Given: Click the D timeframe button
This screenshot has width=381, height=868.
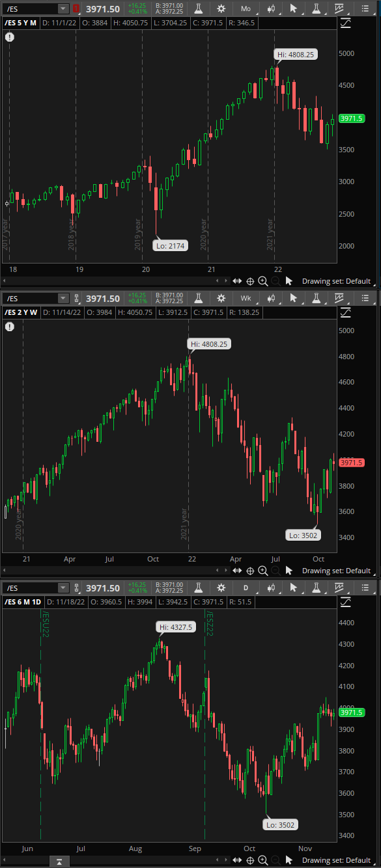Looking at the screenshot, I should 246,588.
